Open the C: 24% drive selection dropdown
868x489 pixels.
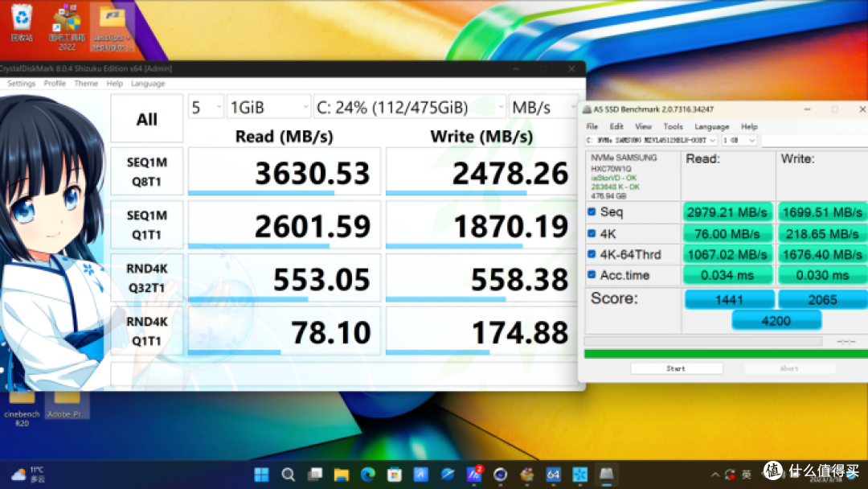[410, 107]
